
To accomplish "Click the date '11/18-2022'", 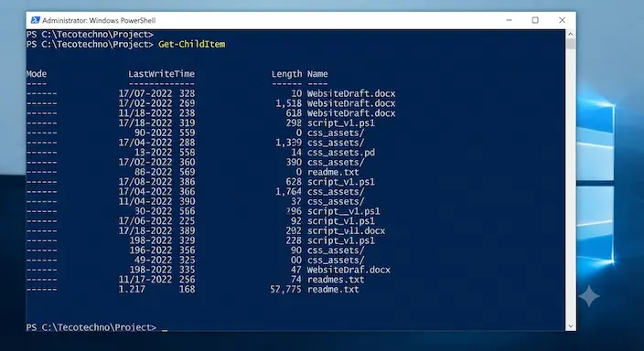I will tap(145, 113).
